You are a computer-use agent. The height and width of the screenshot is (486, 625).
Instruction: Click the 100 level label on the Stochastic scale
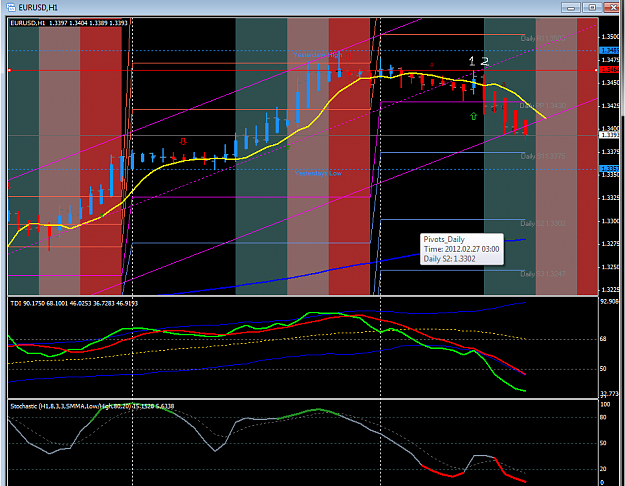point(605,404)
